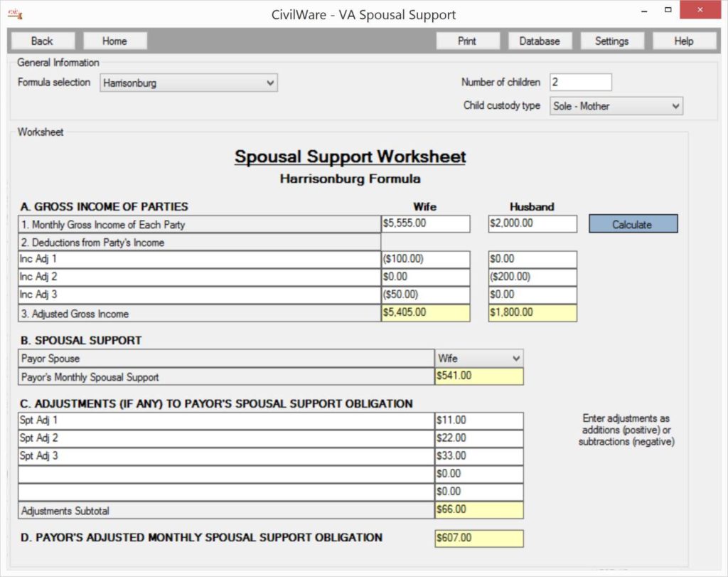Edit the Spt Adj 3 amount $33.00
Image resolution: width=728 pixels, height=577 pixels.
(x=478, y=456)
